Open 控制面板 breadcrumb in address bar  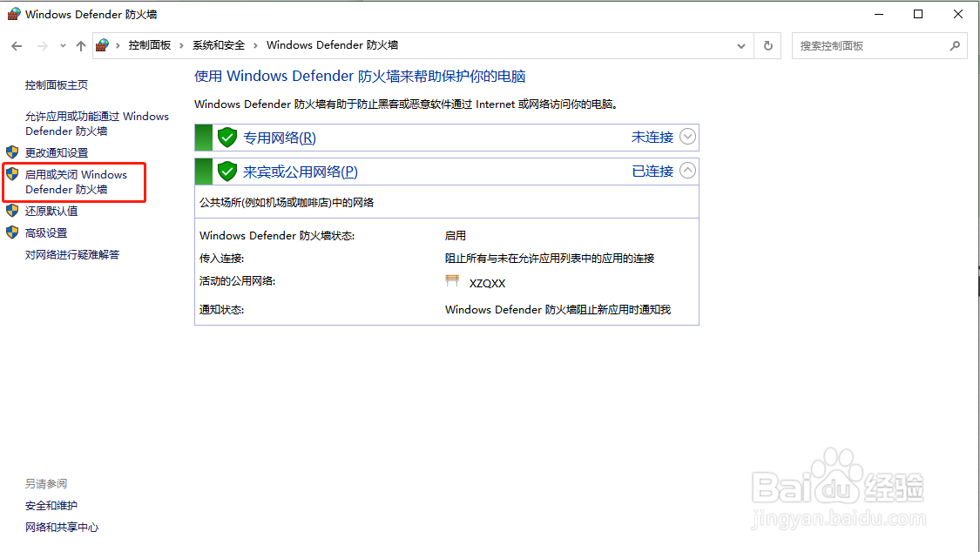click(x=150, y=45)
